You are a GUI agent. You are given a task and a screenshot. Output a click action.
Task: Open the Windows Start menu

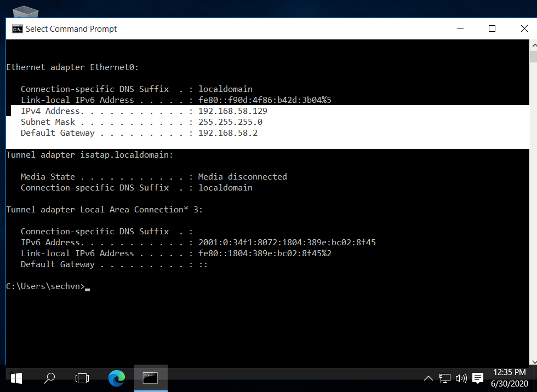(16, 378)
